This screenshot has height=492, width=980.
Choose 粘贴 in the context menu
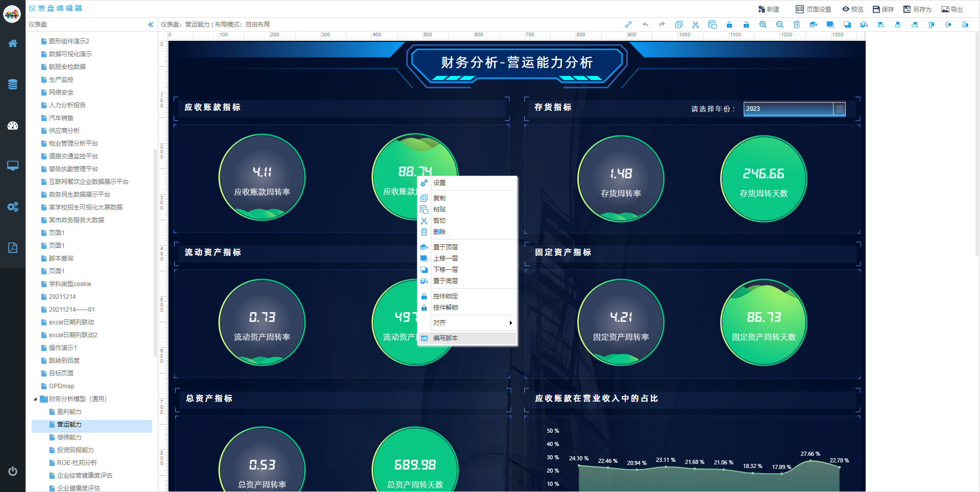tap(468, 209)
